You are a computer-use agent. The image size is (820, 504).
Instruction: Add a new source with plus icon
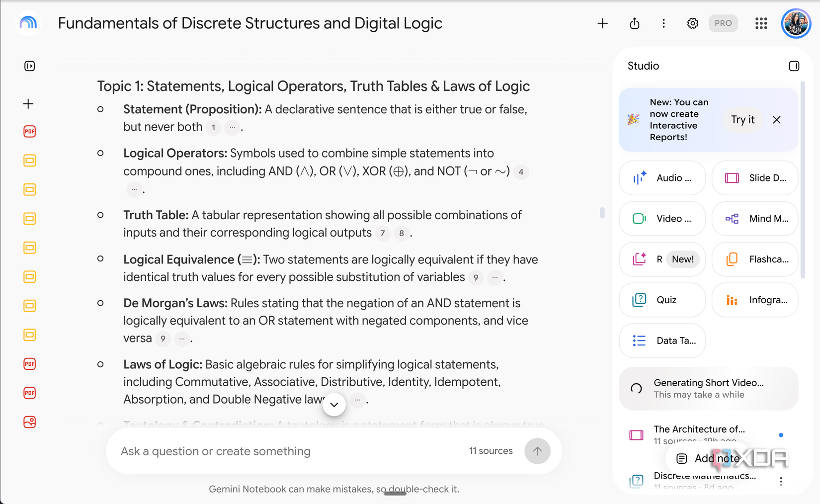pyautogui.click(x=28, y=104)
